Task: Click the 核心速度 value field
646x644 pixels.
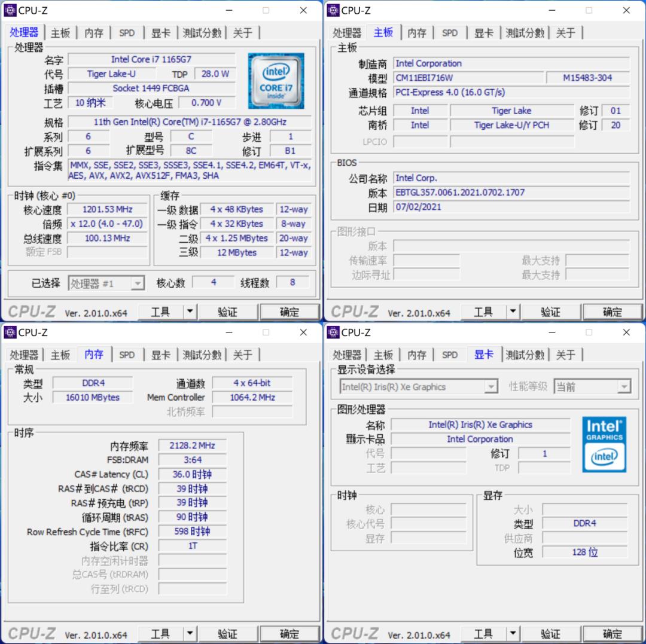Action: coord(106,209)
